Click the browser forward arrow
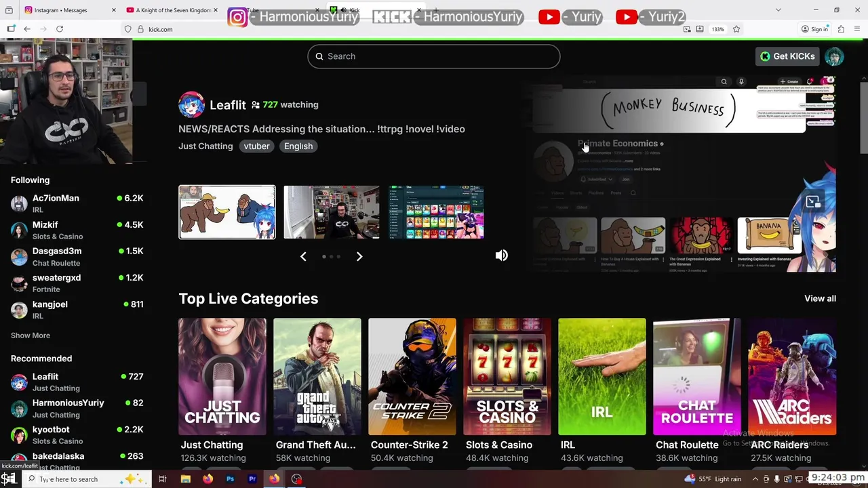868x488 pixels. pyautogui.click(x=43, y=29)
